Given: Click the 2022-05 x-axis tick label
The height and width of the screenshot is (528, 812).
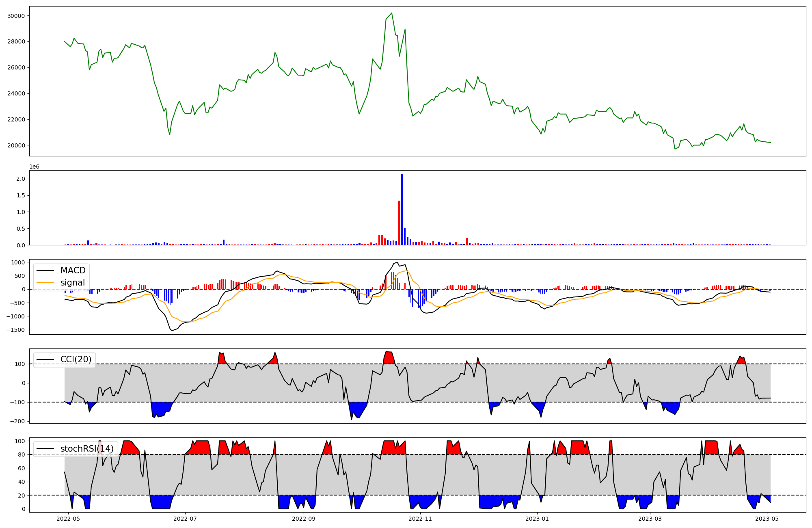Looking at the screenshot, I should point(68,519).
